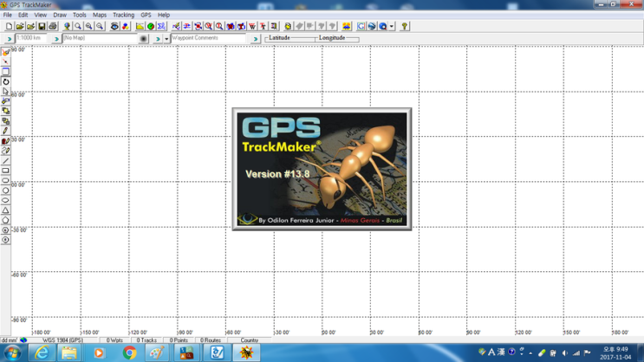The image size is (644, 362).
Task: Click the (No Map) map name field
Action: tap(100, 38)
